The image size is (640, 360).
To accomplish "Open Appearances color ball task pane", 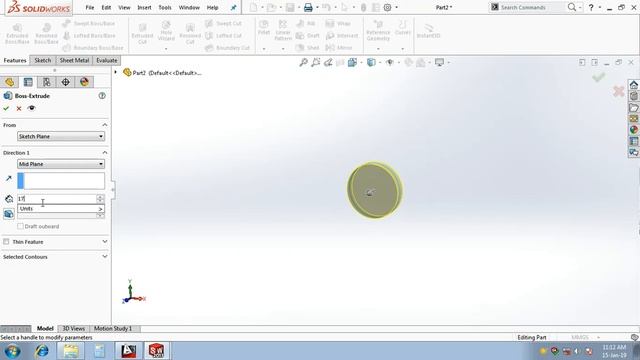I will point(633,130).
